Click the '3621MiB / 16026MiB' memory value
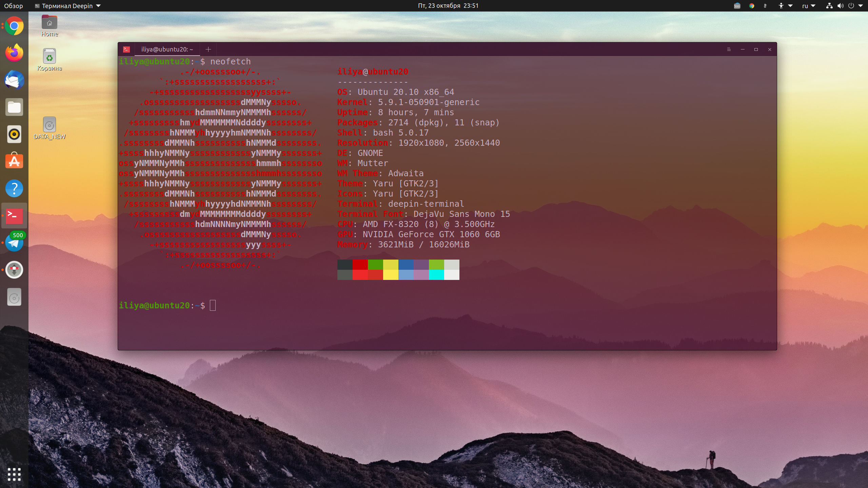The width and height of the screenshot is (868, 488). (424, 245)
